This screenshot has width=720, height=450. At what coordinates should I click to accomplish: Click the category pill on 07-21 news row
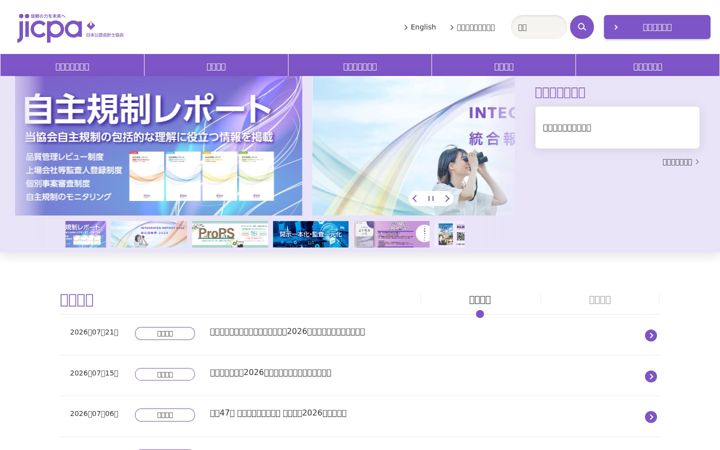click(165, 333)
